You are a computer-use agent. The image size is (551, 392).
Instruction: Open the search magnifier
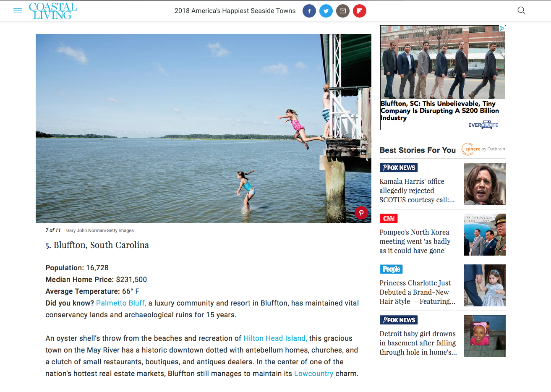[522, 10]
